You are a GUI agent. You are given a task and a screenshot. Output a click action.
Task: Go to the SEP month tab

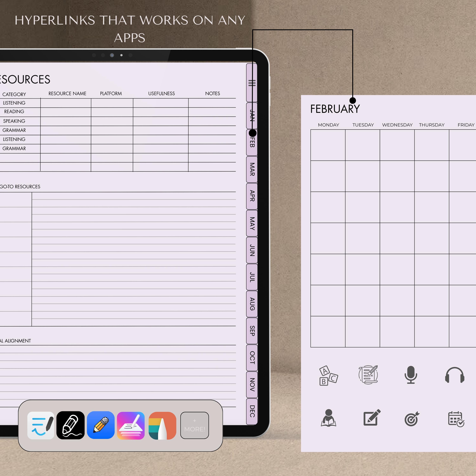pyautogui.click(x=252, y=331)
